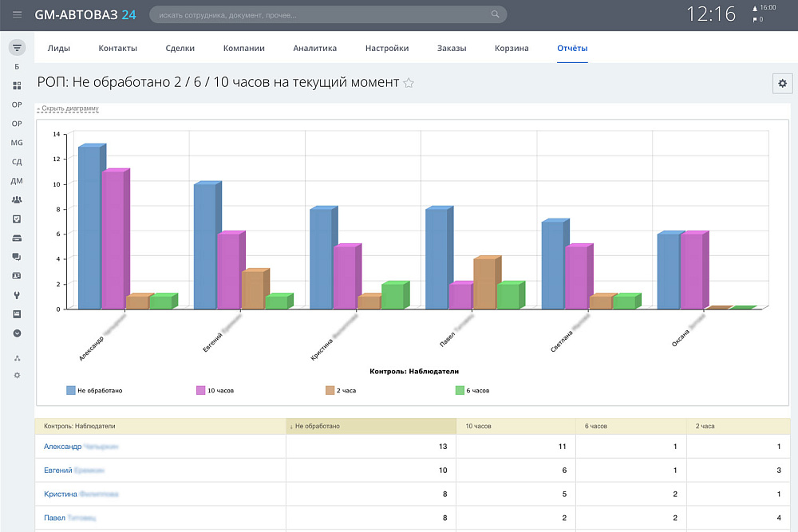
Task: Click the value 13 in Александр's row
Action: (x=443, y=447)
